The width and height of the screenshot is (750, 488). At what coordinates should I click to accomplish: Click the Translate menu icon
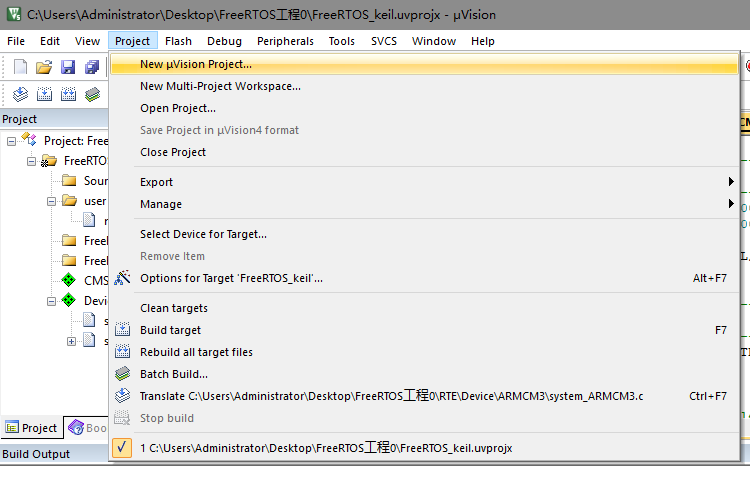[x=122, y=395]
